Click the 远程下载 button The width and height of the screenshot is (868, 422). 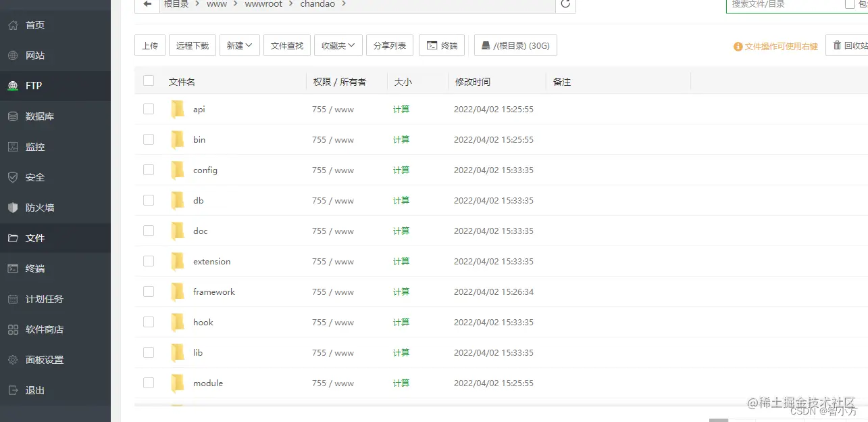193,45
